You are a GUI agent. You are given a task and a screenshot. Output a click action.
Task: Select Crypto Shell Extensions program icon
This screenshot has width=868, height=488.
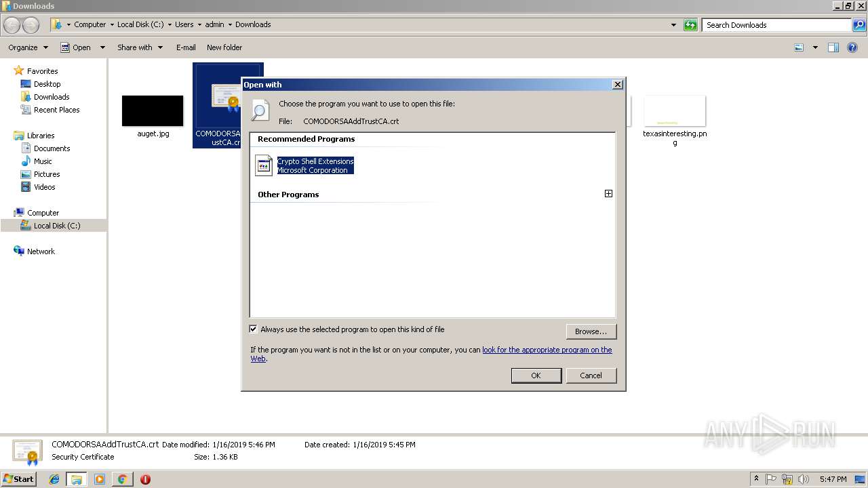(x=264, y=165)
